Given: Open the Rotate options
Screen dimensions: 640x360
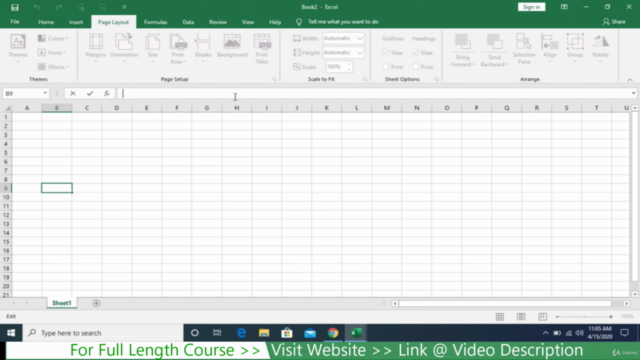Looking at the screenshot, I should tap(600, 49).
